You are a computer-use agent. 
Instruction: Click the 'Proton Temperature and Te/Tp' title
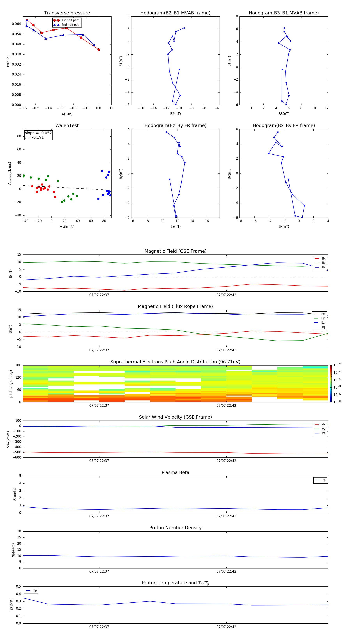(x=175, y=583)
